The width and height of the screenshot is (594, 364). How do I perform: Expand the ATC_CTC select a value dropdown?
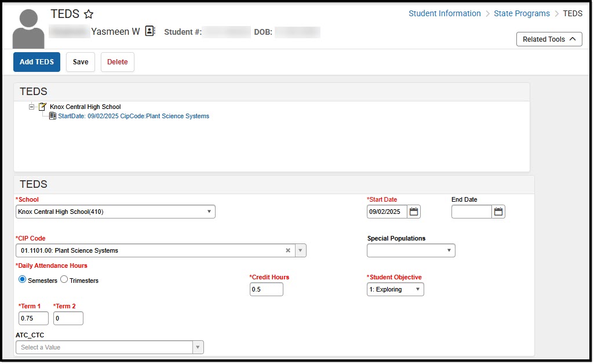pyautogui.click(x=198, y=347)
